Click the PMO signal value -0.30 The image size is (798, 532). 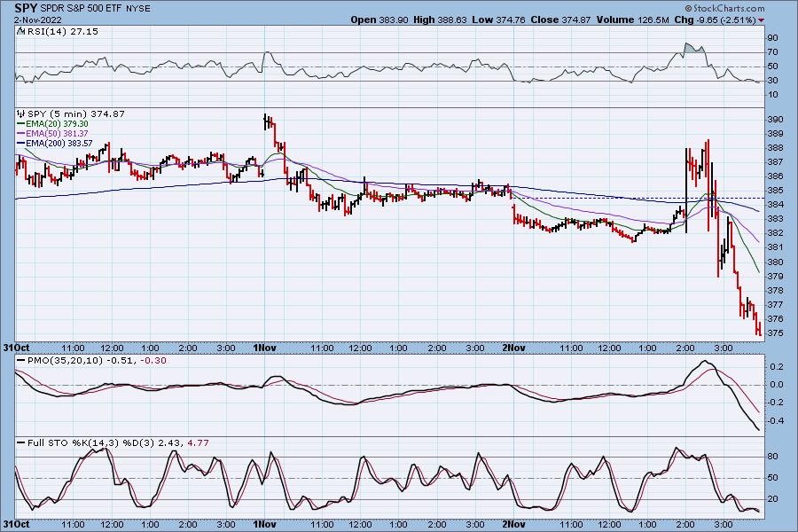click(x=153, y=361)
